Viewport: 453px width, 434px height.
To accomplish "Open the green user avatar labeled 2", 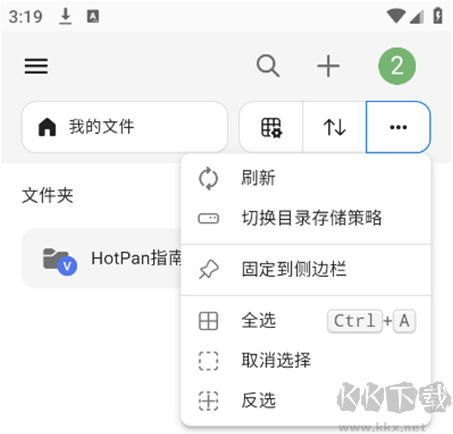I will (x=397, y=66).
